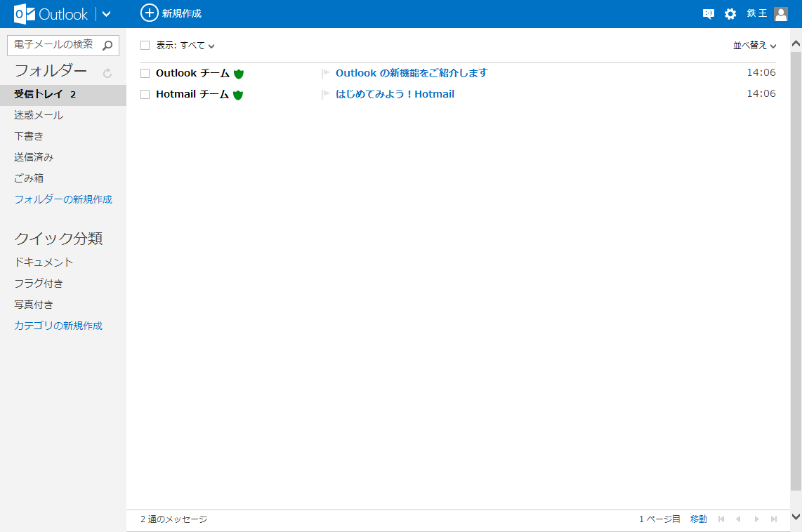
Task: Click the Outlook チーム sender name
Action: pyautogui.click(x=193, y=73)
